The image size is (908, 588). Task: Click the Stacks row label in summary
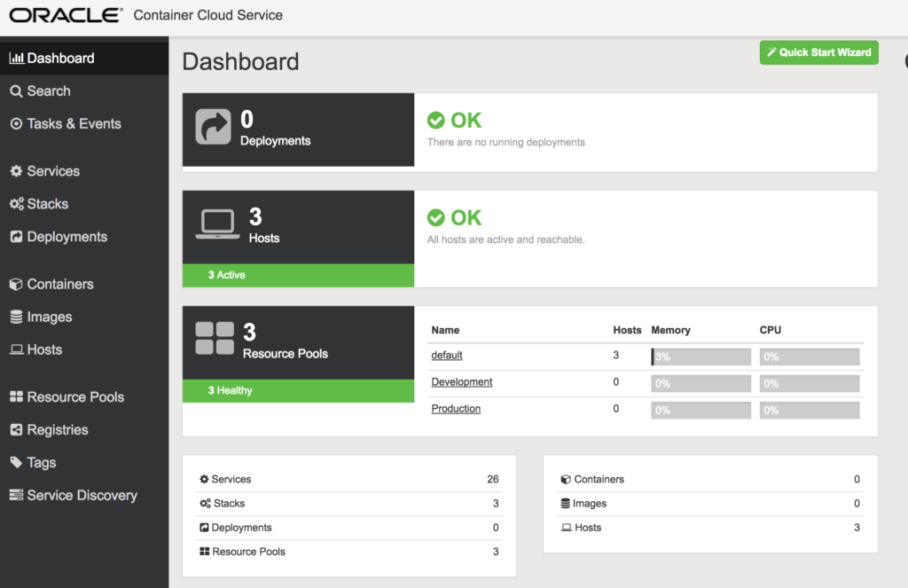coord(230,504)
